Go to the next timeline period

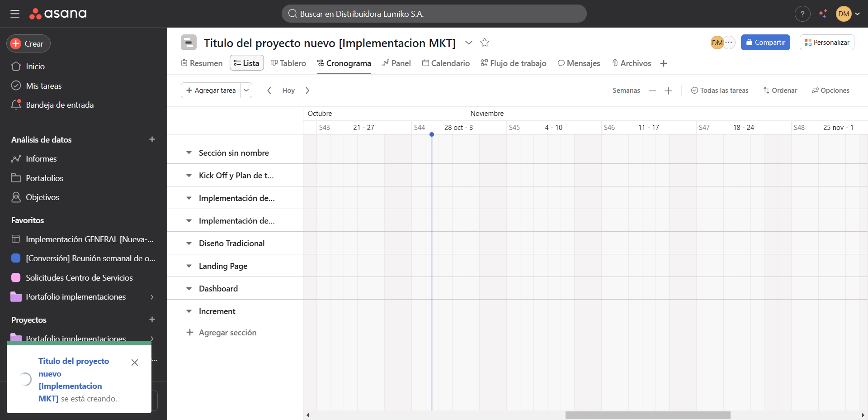307,91
